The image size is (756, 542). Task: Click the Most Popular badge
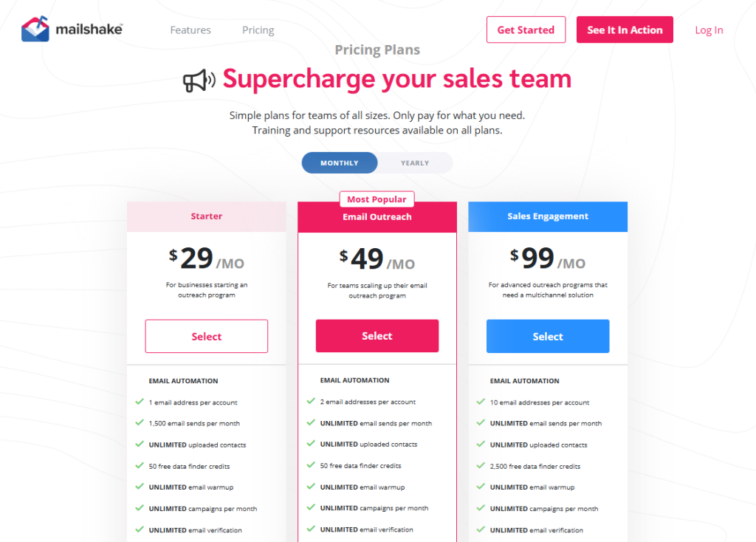pyautogui.click(x=377, y=199)
